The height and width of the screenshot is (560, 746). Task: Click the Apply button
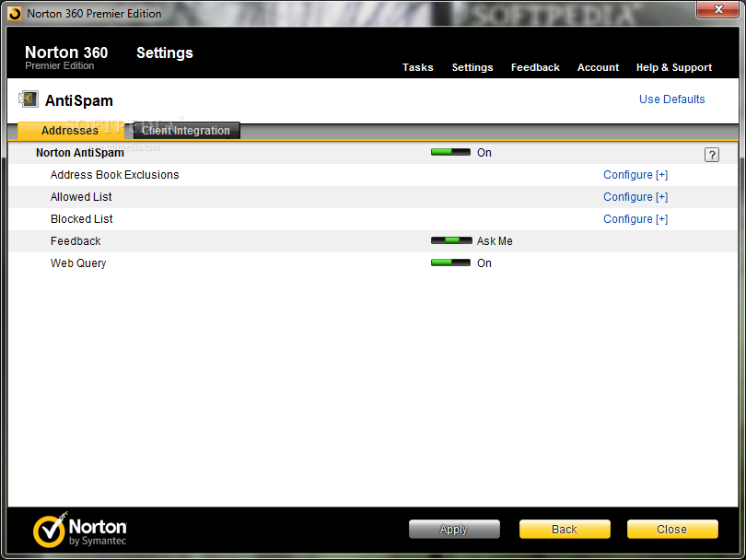click(x=454, y=529)
